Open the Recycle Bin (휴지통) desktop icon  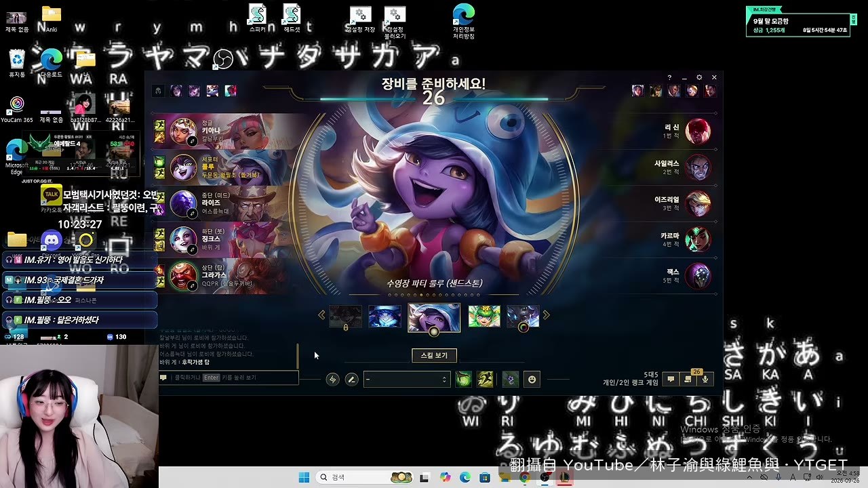point(17,63)
